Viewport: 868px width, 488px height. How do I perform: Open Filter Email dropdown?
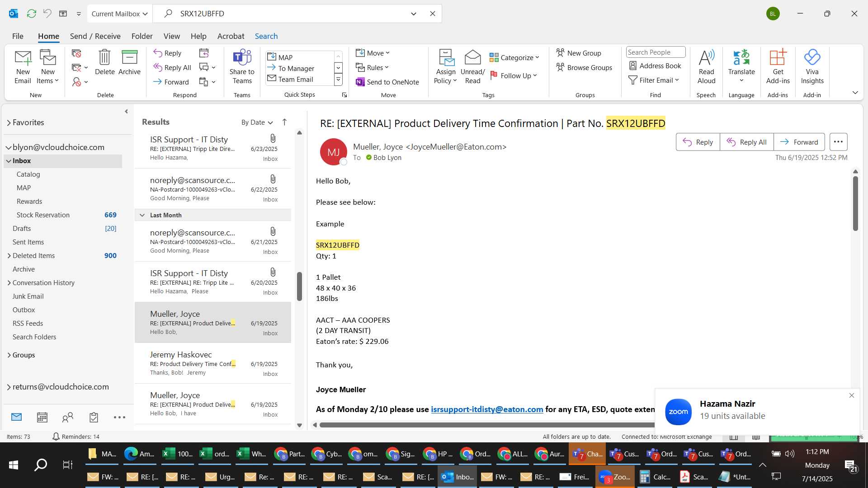point(654,80)
